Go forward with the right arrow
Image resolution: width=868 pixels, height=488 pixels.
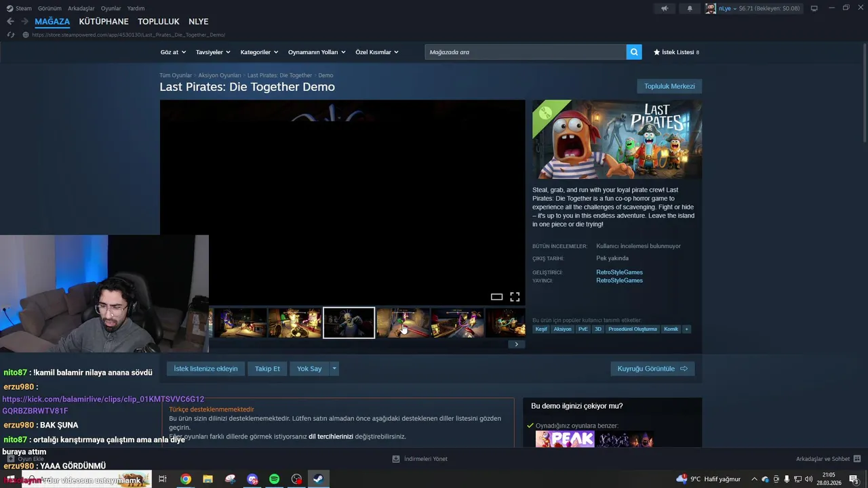pyautogui.click(x=24, y=22)
